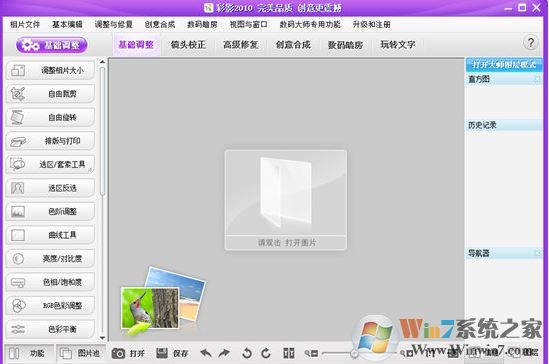Click the tool list vertical scrollbar thumb
The width and height of the screenshot is (549, 364).
coord(102,131)
